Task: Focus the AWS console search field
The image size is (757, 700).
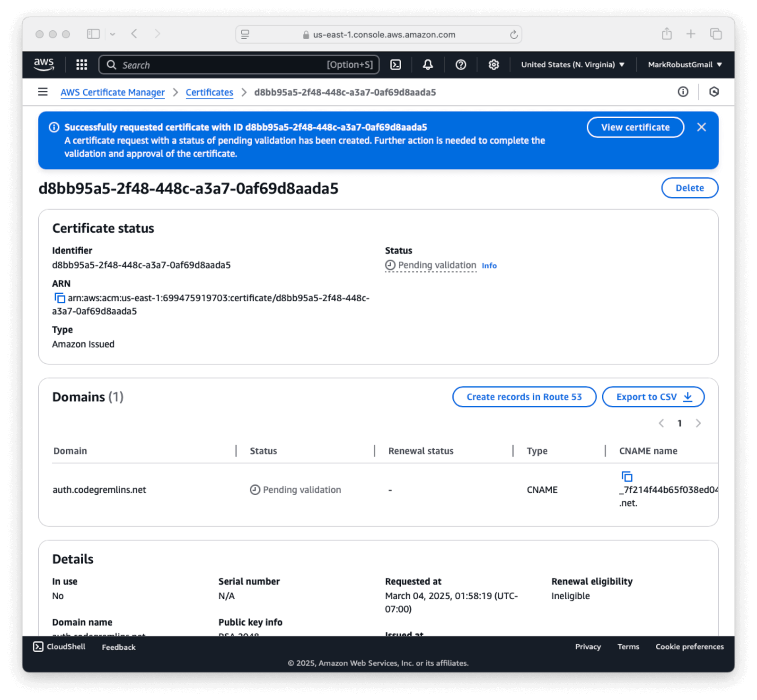Action: [237, 65]
